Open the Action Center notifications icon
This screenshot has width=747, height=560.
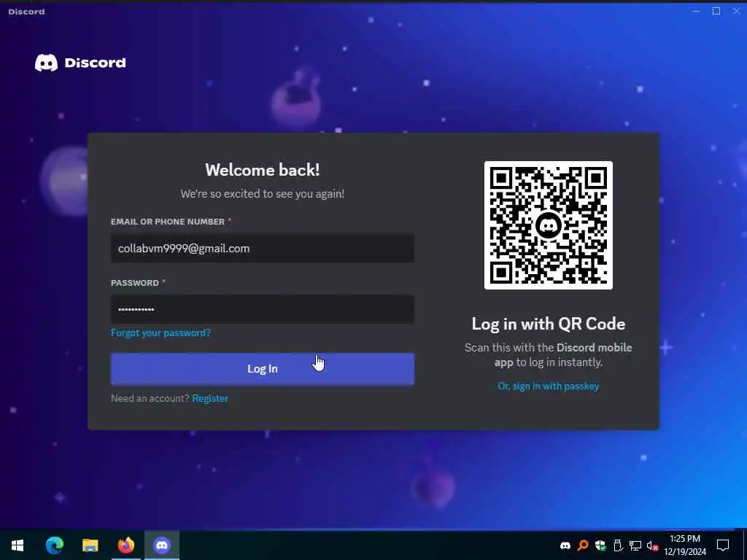click(x=723, y=545)
